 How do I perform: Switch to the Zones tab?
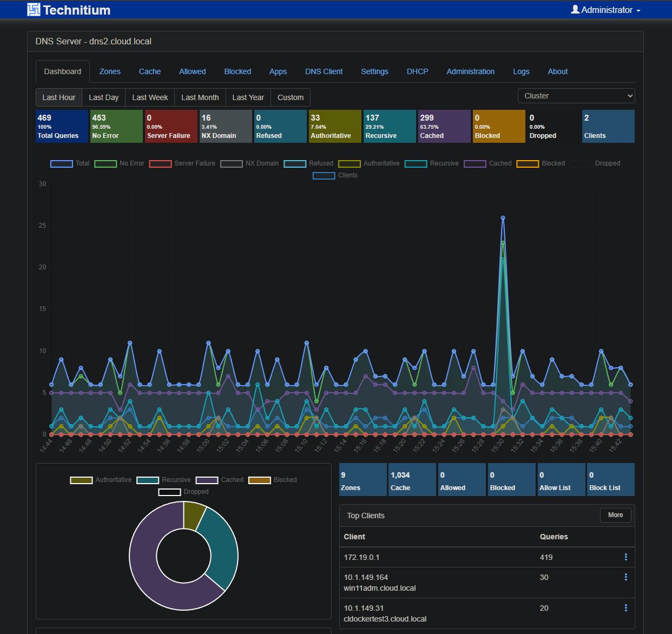(x=110, y=71)
